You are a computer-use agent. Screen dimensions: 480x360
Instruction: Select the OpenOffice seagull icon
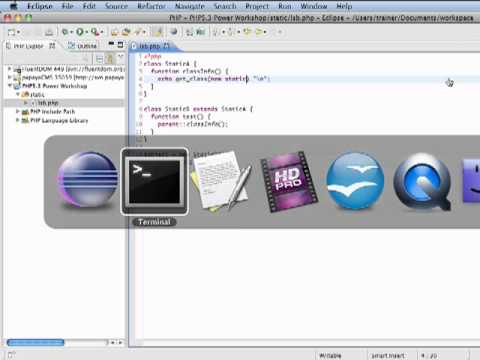pos(355,181)
